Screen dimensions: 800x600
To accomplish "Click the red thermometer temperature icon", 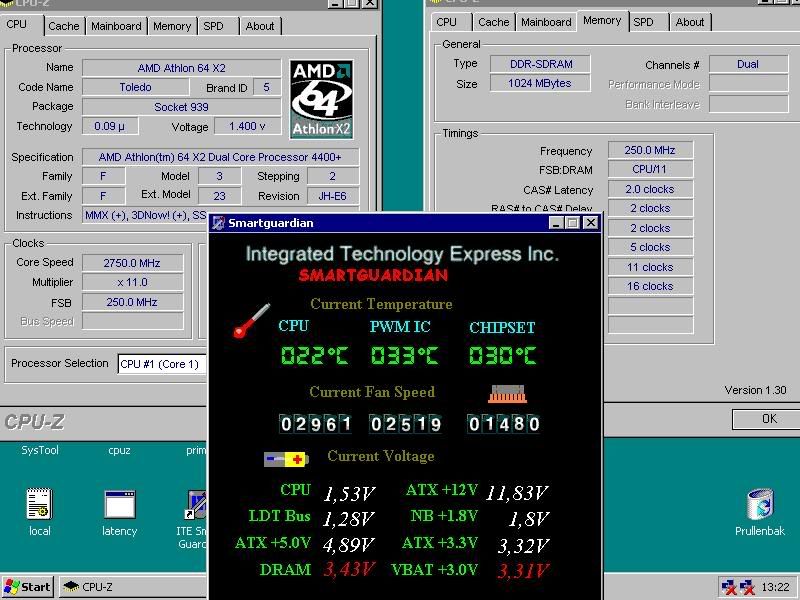I will [x=252, y=320].
